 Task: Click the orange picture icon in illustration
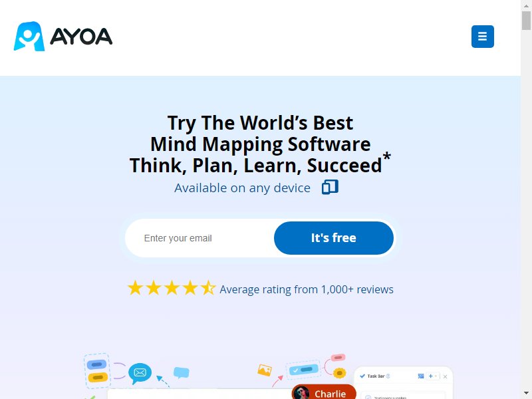click(x=265, y=370)
